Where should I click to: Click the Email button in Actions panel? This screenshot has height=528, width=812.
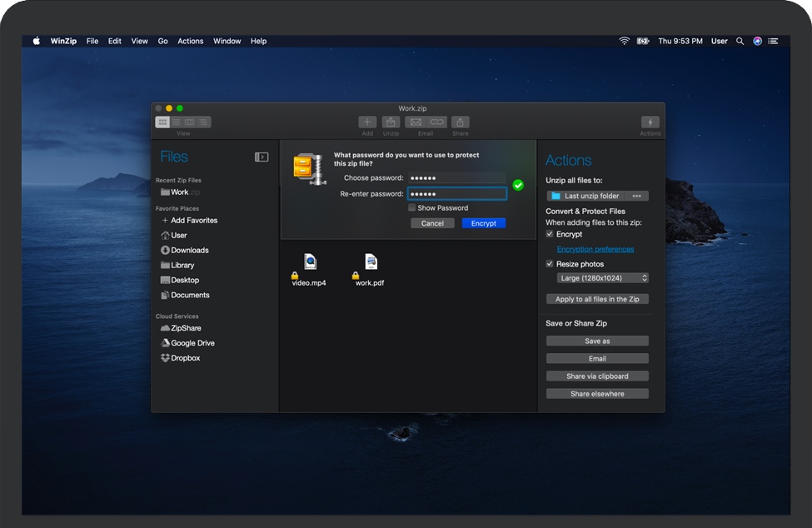597,359
